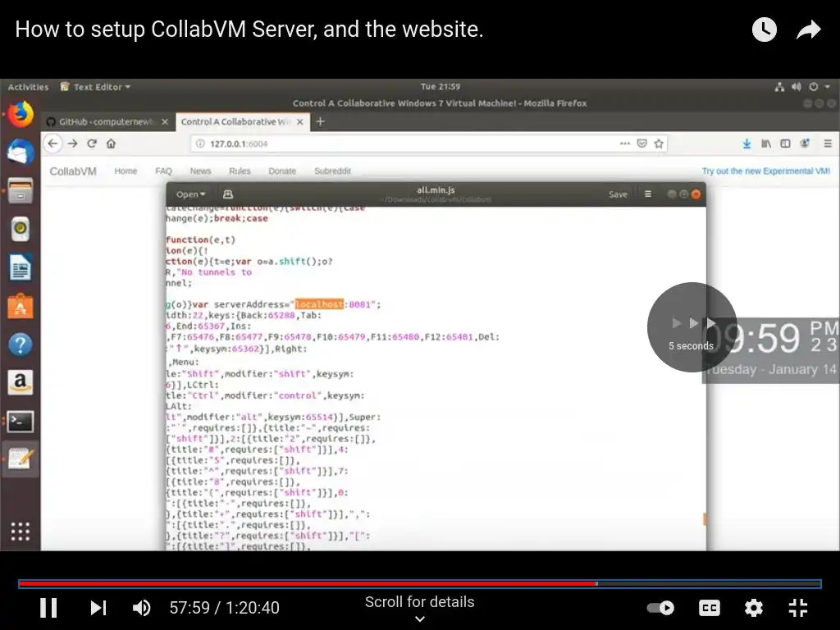The height and width of the screenshot is (630, 840).
Task: Select the Control A Collaborative Windows tab
Action: (x=235, y=121)
